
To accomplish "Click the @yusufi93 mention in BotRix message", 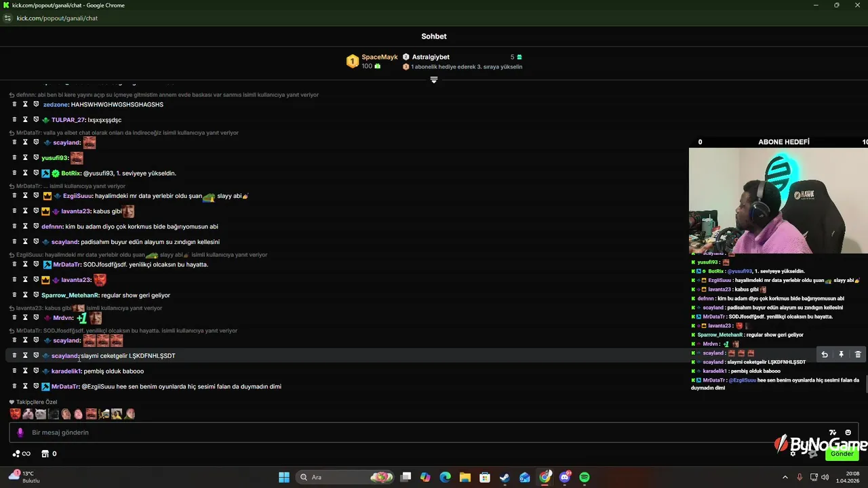I will pyautogui.click(x=98, y=173).
